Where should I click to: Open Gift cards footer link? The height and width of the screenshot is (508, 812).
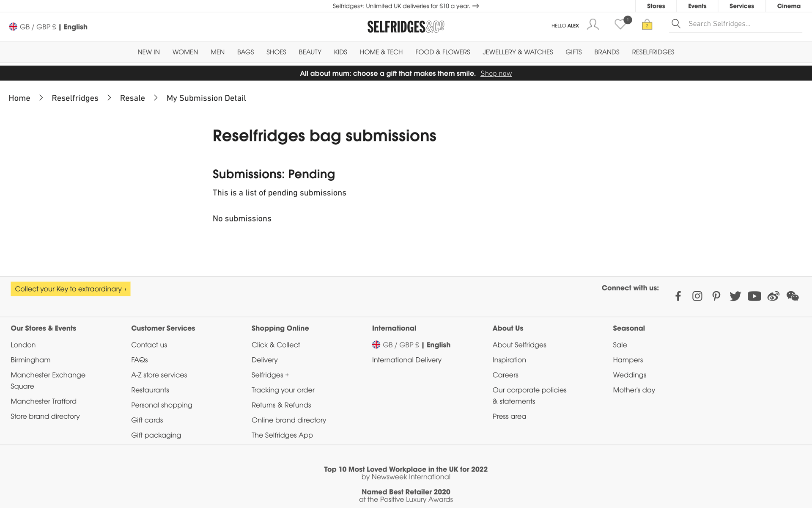pyautogui.click(x=147, y=420)
